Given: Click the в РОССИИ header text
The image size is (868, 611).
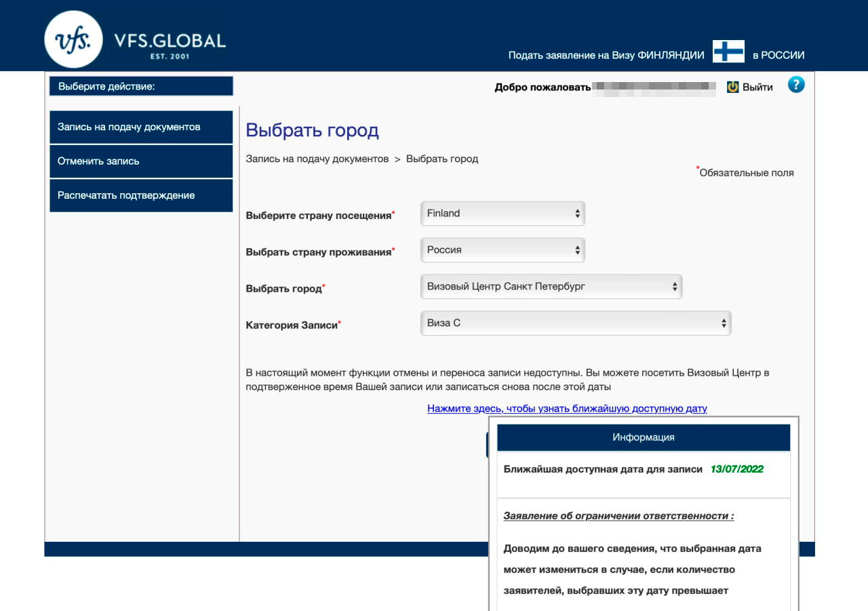Looking at the screenshot, I should [778, 56].
